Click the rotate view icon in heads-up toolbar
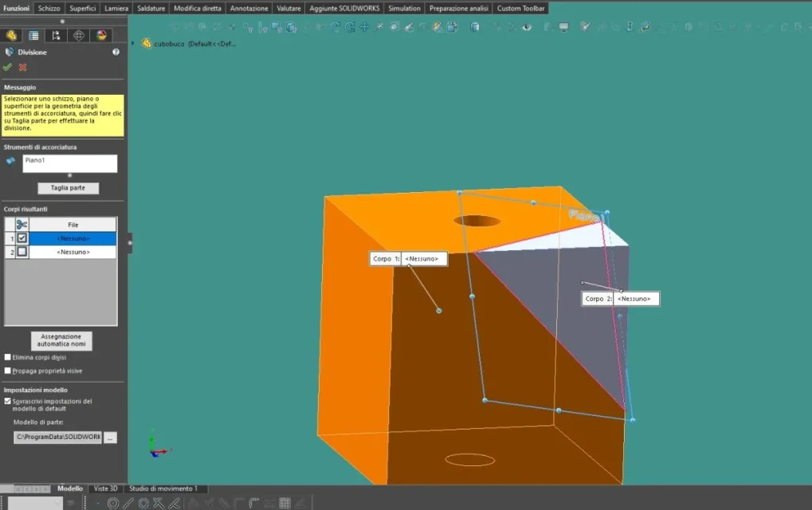812x510 pixels. pyautogui.click(x=350, y=27)
